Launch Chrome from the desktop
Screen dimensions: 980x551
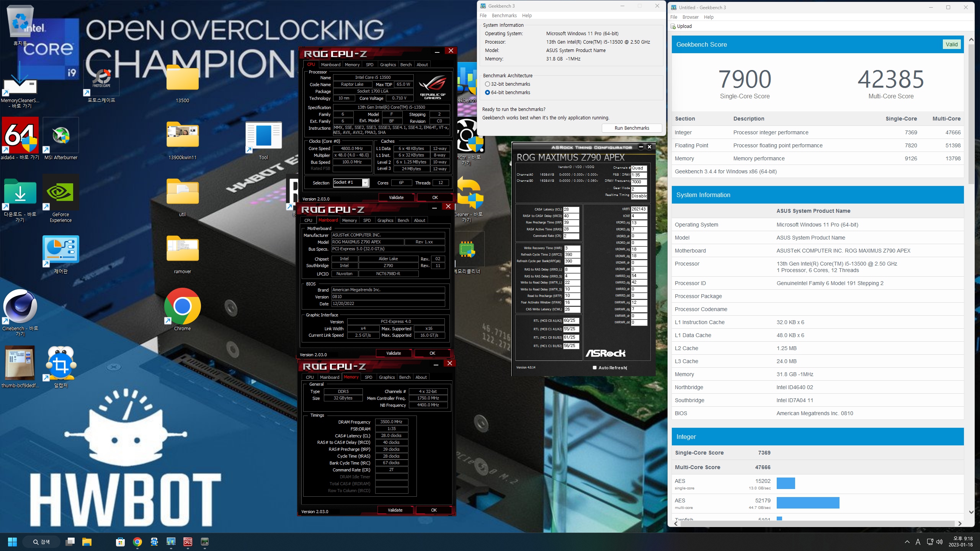182,309
